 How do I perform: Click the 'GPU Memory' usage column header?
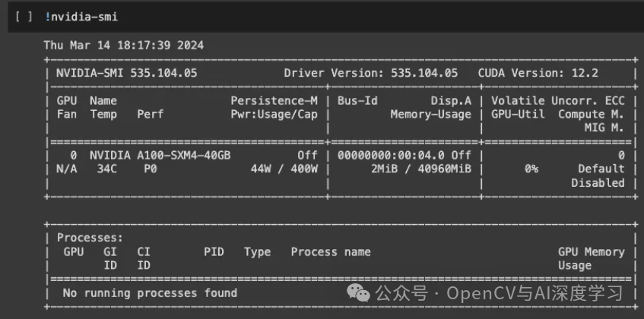pyautogui.click(x=591, y=251)
